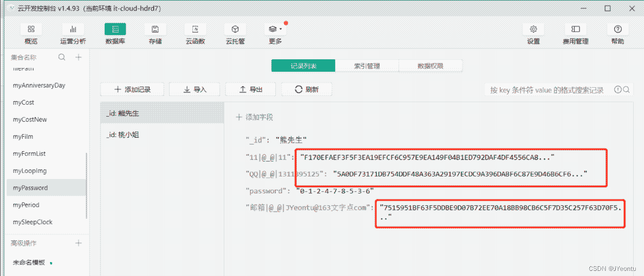Open the 云托管 cloud hosting icon
Screen dimensions: 644x276
coord(235,30)
